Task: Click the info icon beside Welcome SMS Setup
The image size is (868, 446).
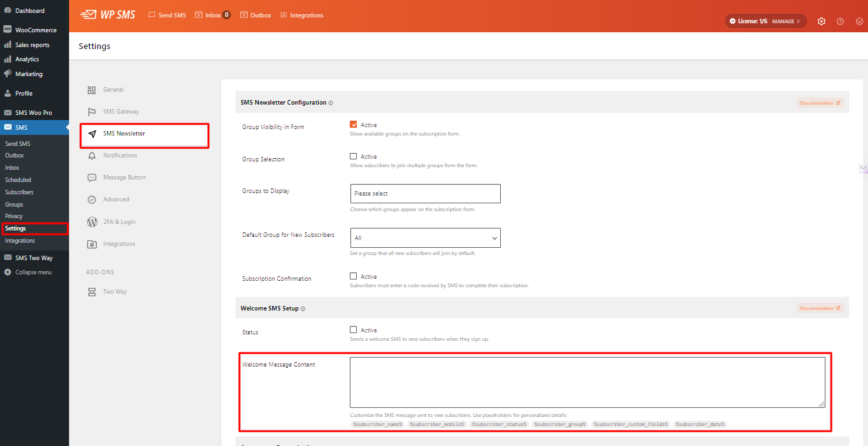Action: click(x=303, y=309)
